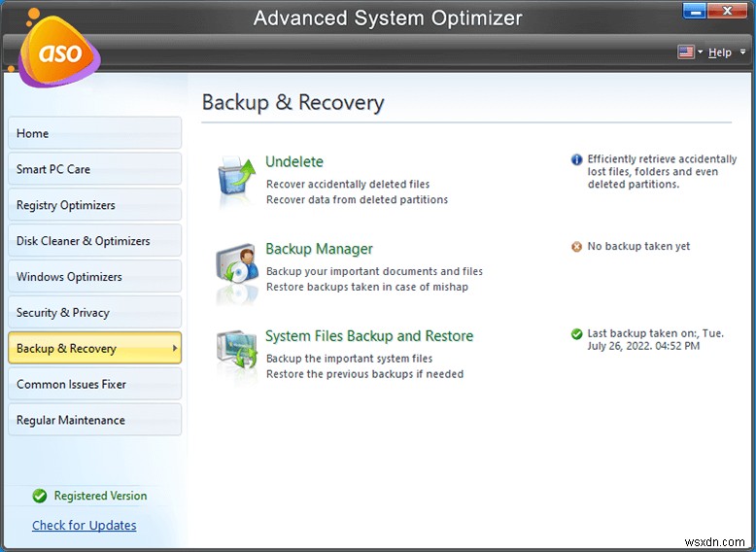Click 'Efficiently retrieve accidentally lost files' description
The height and width of the screenshot is (552, 756).
point(662,172)
